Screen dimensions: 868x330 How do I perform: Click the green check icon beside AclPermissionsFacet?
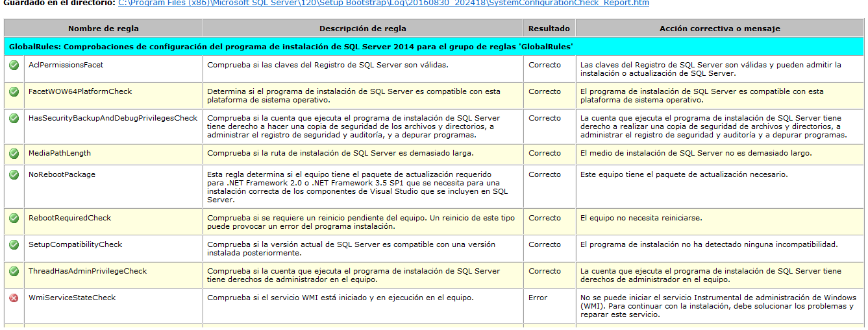(14, 65)
